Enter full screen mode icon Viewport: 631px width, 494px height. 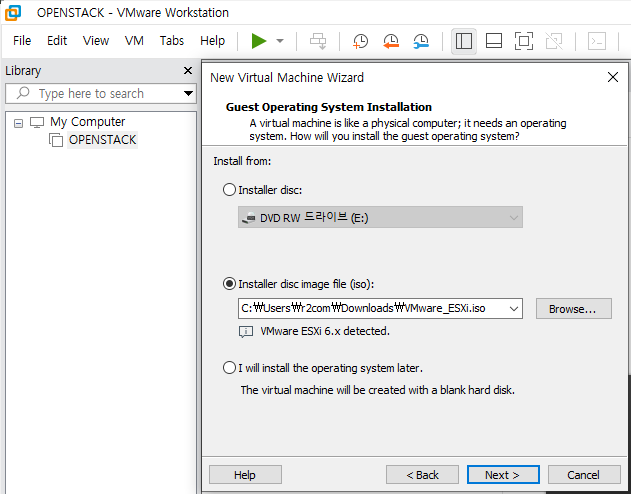pos(524,41)
